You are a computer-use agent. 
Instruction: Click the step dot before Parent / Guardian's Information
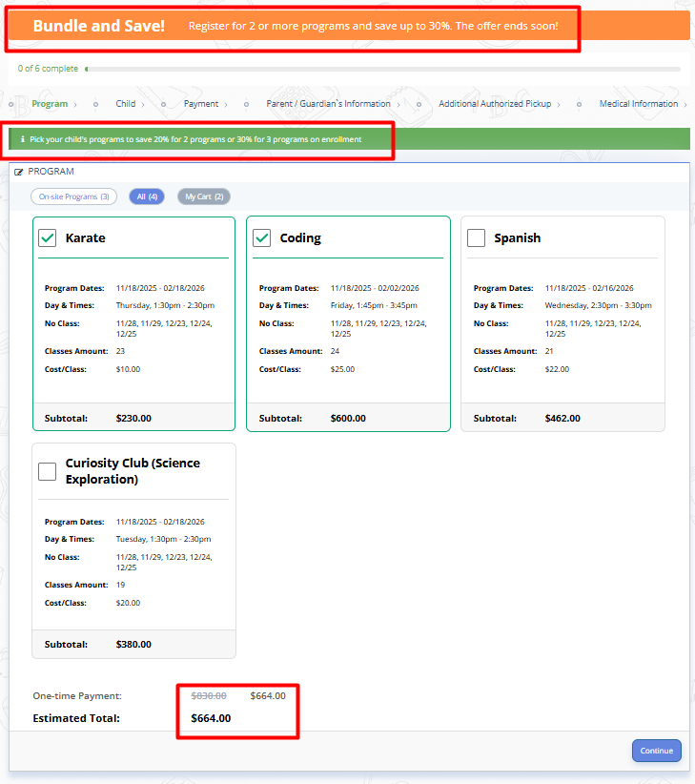click(x=246, y=104)
